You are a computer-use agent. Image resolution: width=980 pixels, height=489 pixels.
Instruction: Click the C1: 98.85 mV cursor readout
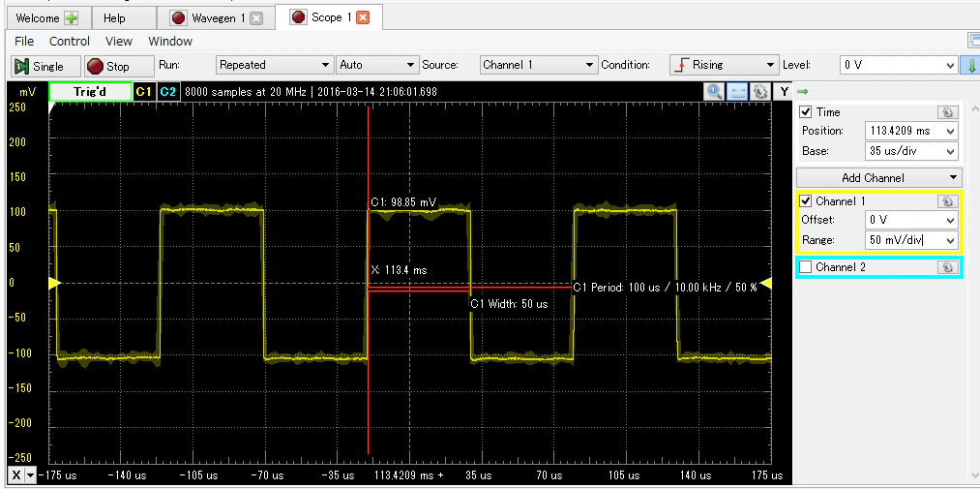403,202
